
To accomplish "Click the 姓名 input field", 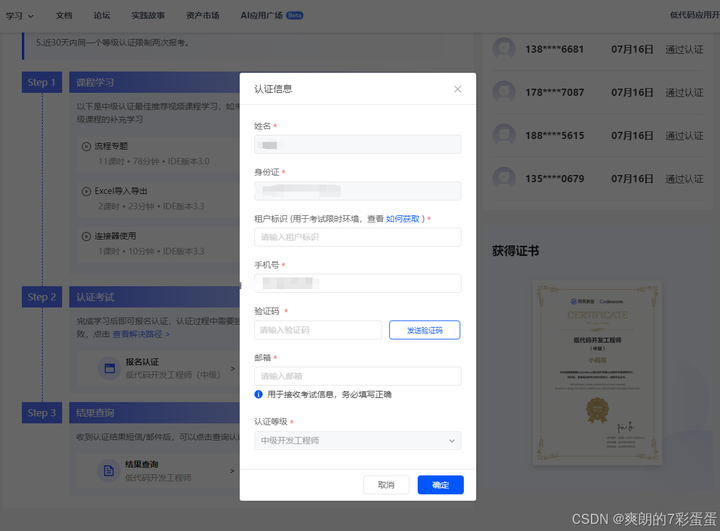I will (358, 145).
